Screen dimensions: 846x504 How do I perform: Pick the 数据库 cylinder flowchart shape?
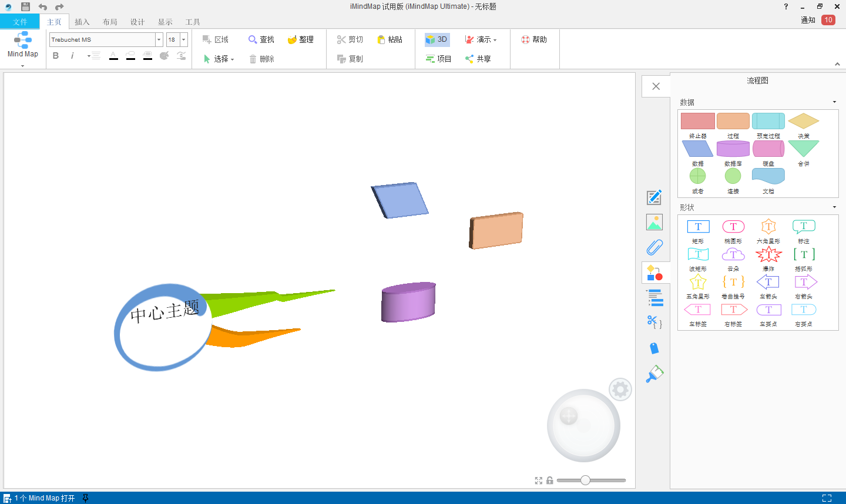point(733,149)
